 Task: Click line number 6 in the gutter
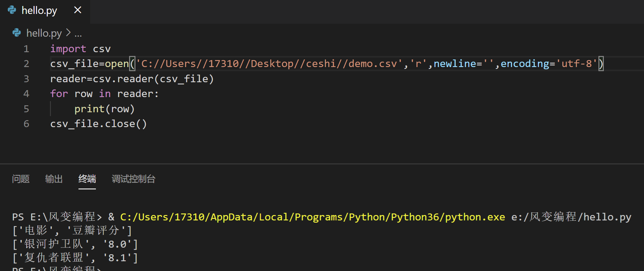tap(26, 124)
